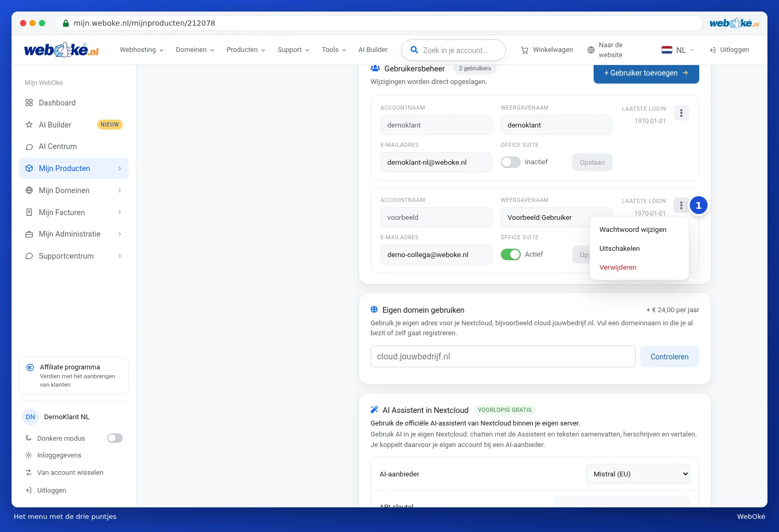Viewport: 779px width, 532px height.
Task: Click Uitloggen in the top navigation
Action: pyautogui.click(x=729, y=50)
